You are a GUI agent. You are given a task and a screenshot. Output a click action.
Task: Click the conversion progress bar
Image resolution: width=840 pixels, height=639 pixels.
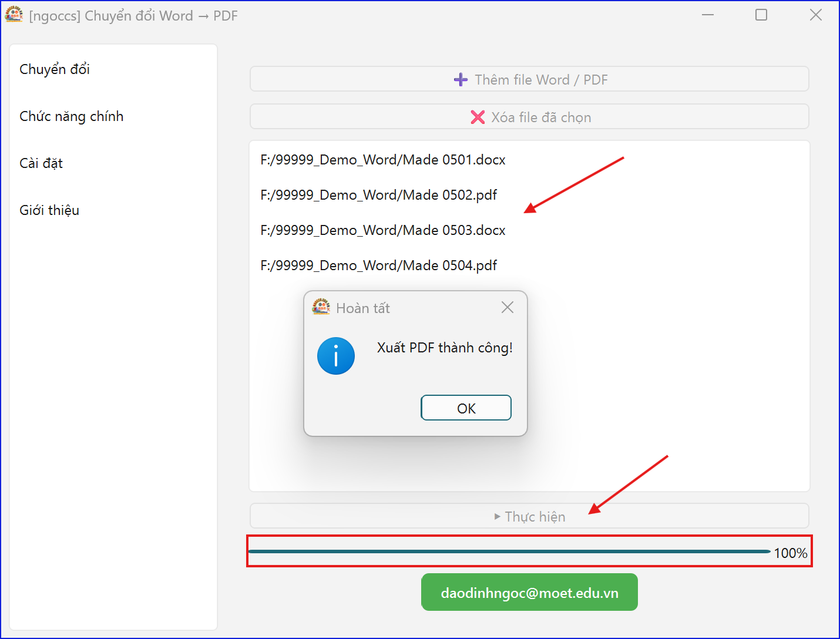[x=509, y=551]
